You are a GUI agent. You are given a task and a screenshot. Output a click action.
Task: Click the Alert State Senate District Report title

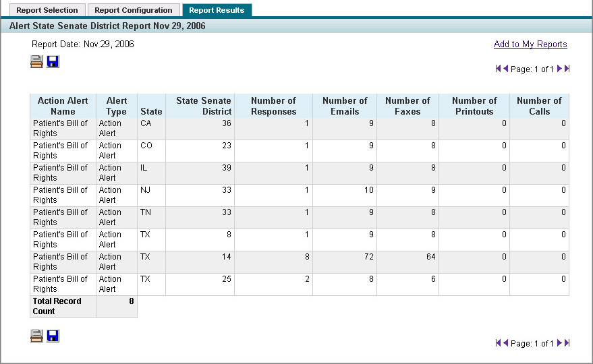107,26
